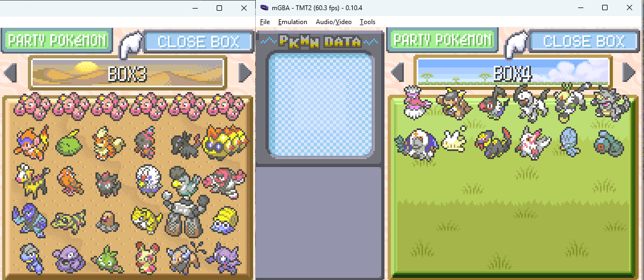644x280 pixels.
Task: Click the BOX4 savanna title banner
Action: click(x=514, y=71)
